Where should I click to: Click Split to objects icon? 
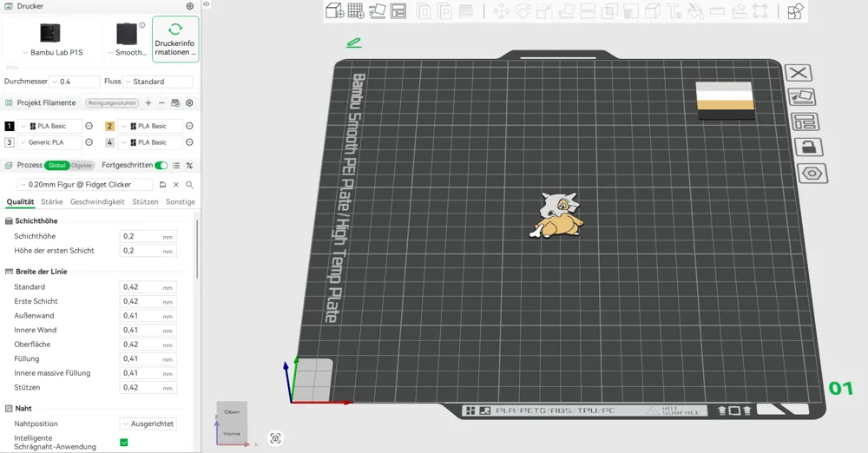click(424, 10)
